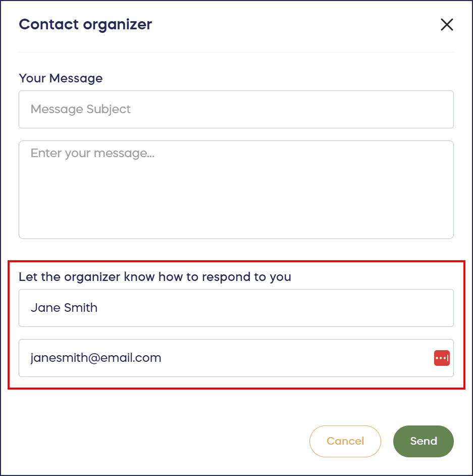Click the word "Jane" in the name field

pos(44,308)
